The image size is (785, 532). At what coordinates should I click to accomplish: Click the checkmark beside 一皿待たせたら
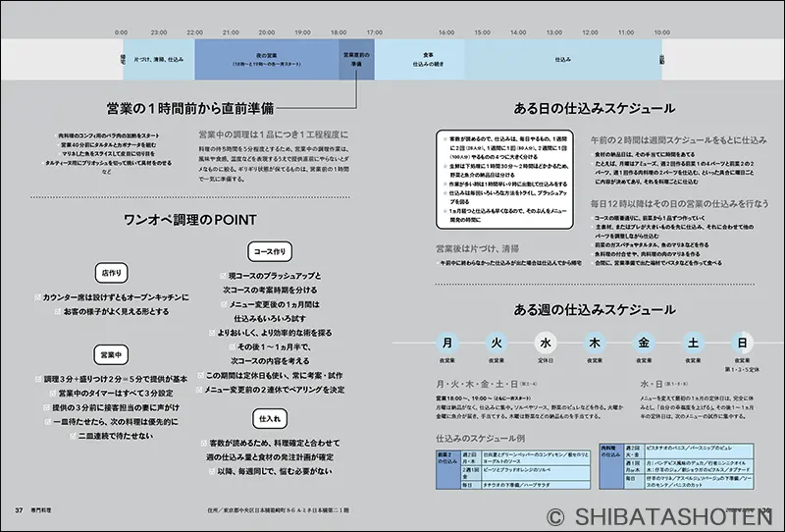tap(48, 422)
